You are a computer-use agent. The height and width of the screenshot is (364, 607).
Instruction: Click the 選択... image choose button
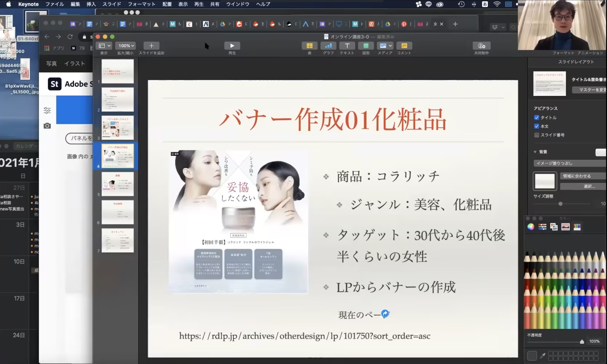[583, 186]
